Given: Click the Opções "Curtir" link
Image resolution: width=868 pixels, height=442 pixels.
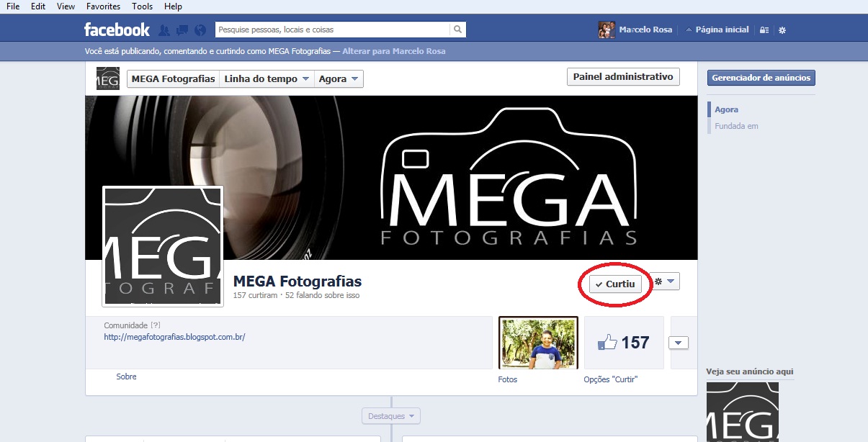Looking at the screenshot, I should coord(611,379).
